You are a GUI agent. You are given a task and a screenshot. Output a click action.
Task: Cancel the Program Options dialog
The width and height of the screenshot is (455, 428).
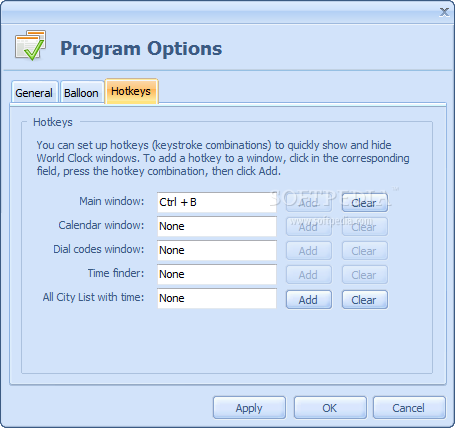[x=409, y=408]
